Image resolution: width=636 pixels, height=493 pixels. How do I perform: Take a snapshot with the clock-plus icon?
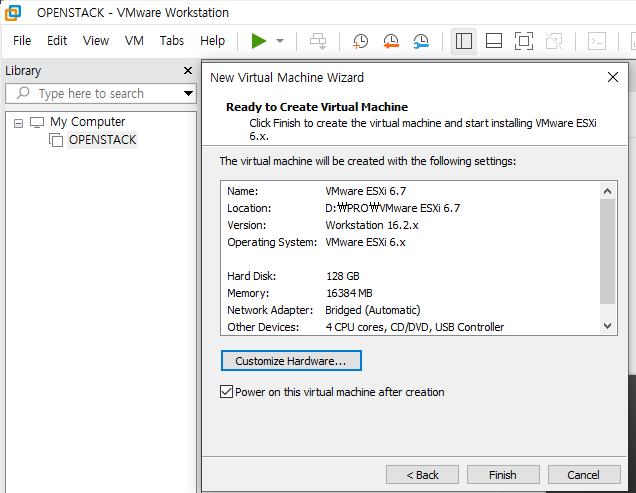360,41
